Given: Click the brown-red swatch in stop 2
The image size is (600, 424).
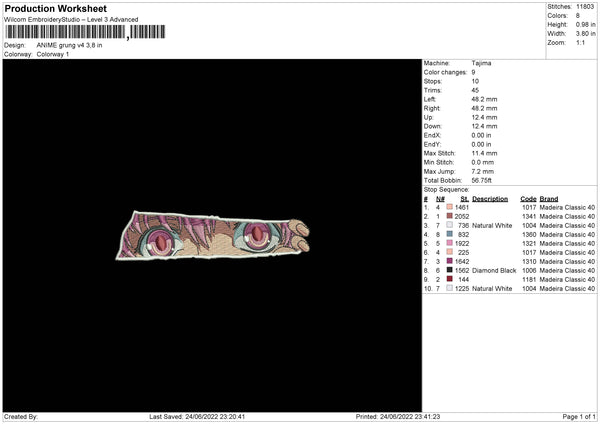Looking at the screenshot, I should pos(450,216).
